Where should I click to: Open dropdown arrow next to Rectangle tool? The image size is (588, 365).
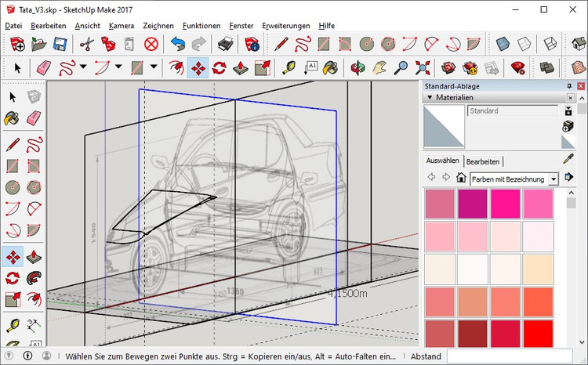pyautogui.click(x=154, y=67)
